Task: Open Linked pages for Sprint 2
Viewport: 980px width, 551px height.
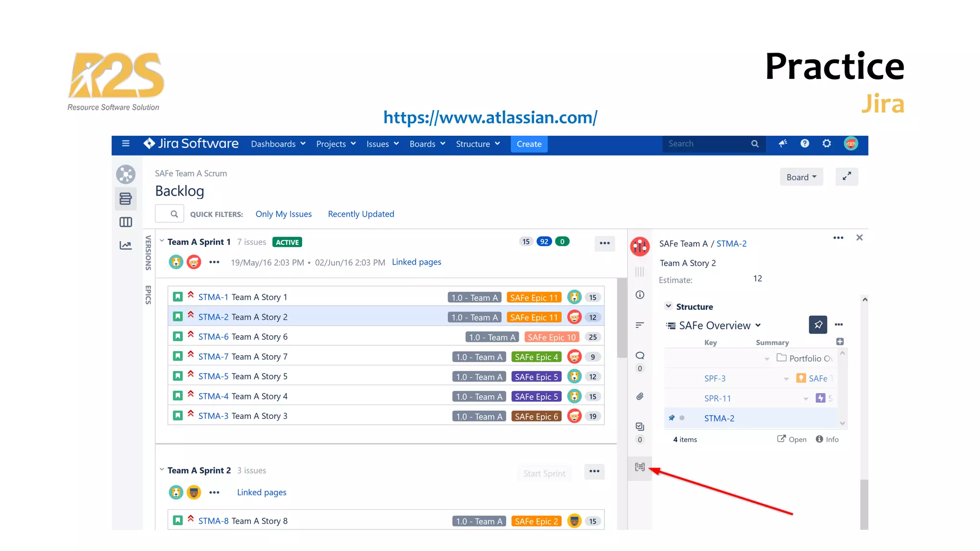Action: pyautogui.click(x=262, y=492)
